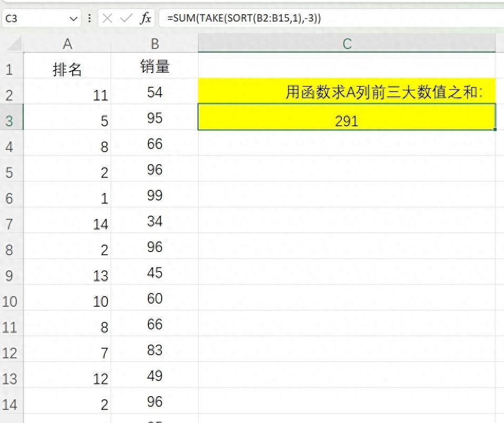
Task: Open the Name Box dropdown arrow
Action: pyautogui.click(x=73, y=18)
